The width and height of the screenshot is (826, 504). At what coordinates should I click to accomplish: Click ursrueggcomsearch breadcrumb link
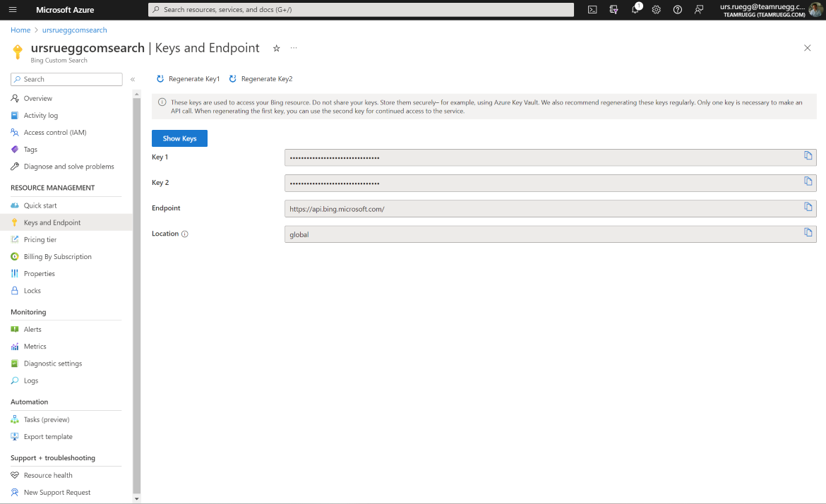75,30
